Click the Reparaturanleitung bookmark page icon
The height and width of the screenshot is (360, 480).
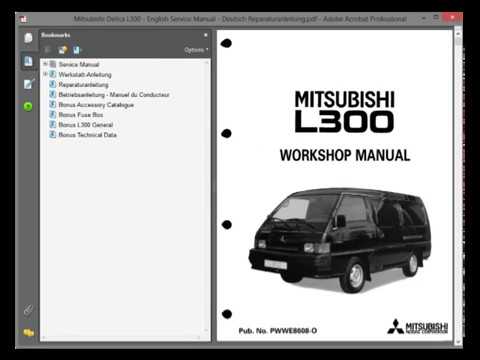[53, 84]
